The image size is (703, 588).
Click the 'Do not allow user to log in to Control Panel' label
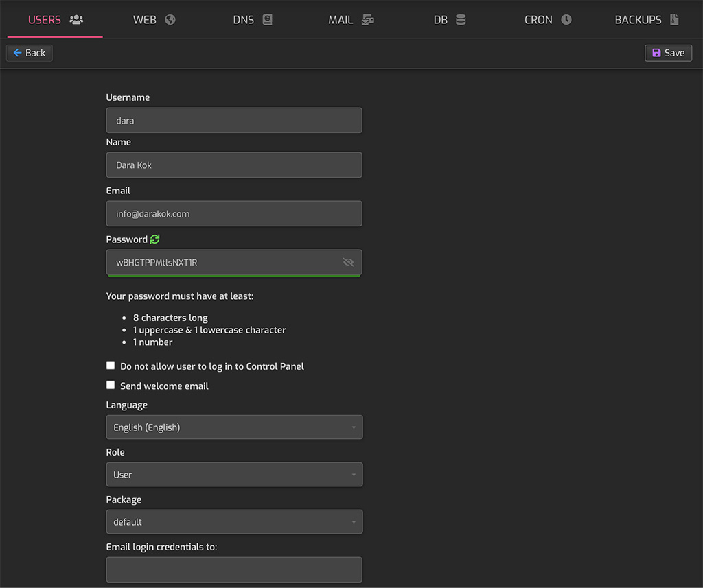coord(212,366)
